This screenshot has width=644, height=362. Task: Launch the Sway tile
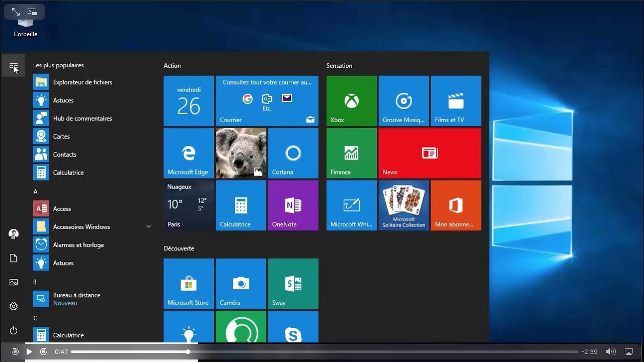[293, 284]
